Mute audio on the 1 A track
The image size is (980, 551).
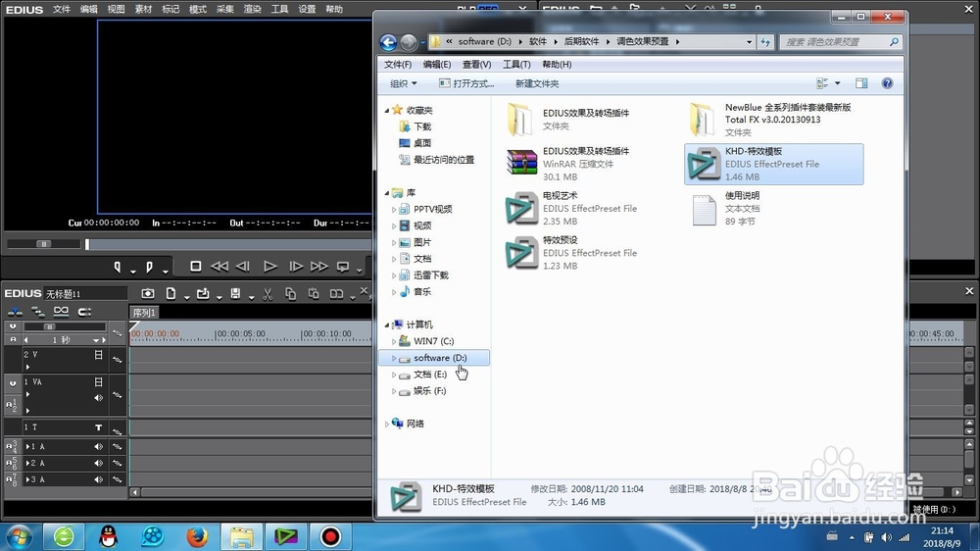(98, 446)
